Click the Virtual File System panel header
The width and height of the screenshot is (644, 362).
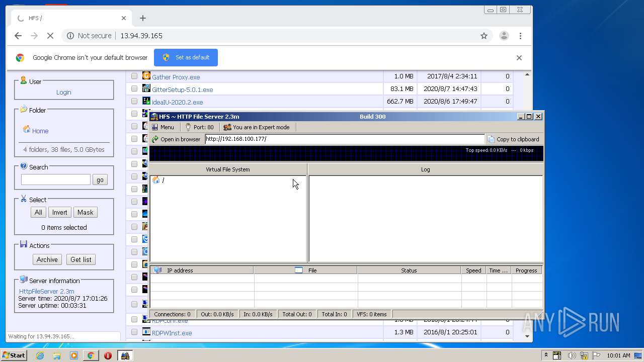pos(228,169)
